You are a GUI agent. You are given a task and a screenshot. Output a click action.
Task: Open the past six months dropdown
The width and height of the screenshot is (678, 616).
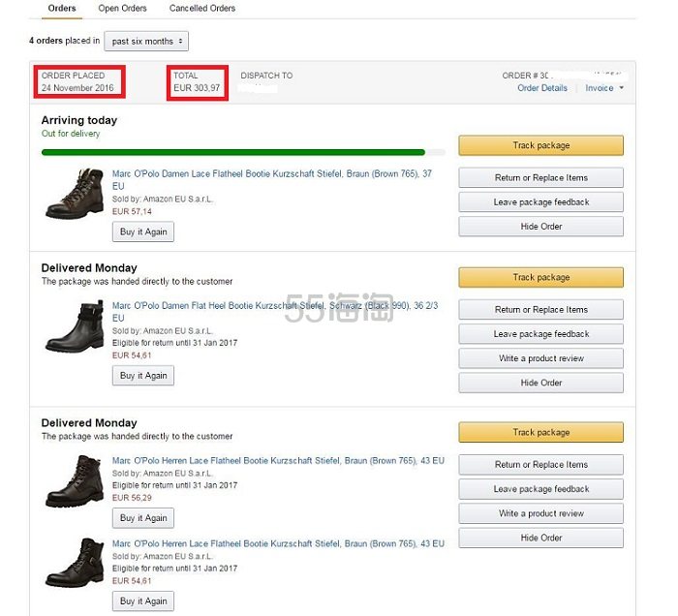(x=146, y=42)
